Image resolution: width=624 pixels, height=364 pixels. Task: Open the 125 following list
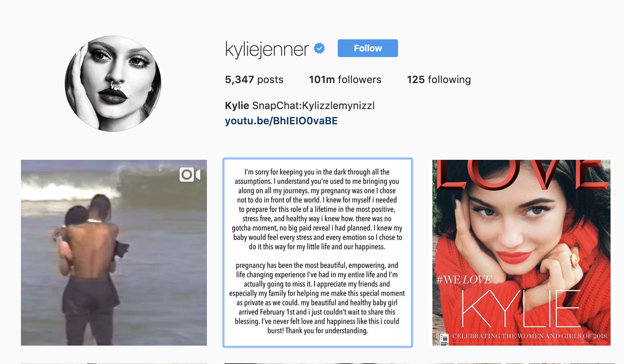point(439,80)
